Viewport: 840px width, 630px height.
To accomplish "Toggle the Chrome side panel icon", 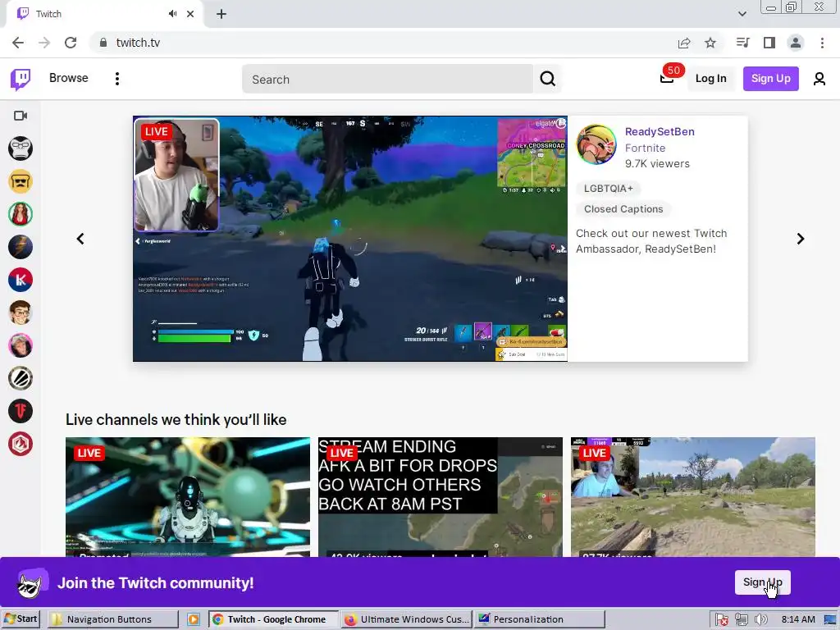I will click(x=769, y=43).
